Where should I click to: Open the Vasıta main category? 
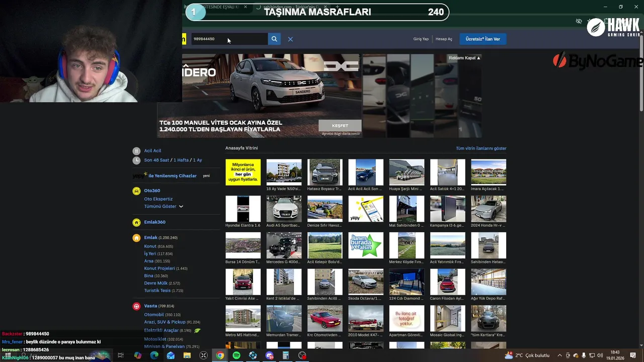[150, 306]
